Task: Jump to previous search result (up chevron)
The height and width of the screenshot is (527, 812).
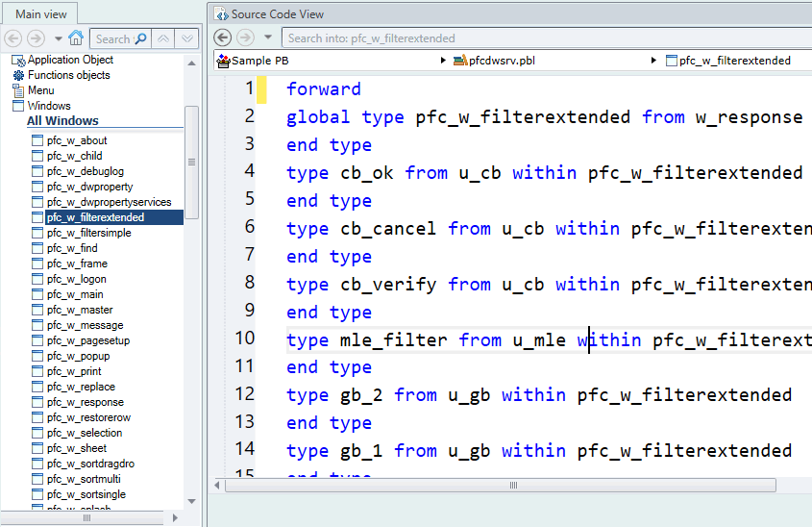Action: pyautogui.click(x=163, y=38)
